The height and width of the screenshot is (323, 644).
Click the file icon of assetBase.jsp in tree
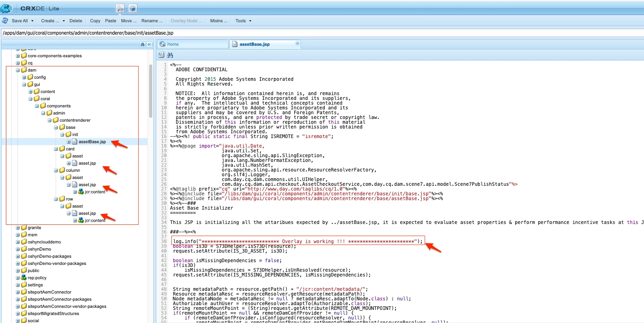click(x=74, y=142)
